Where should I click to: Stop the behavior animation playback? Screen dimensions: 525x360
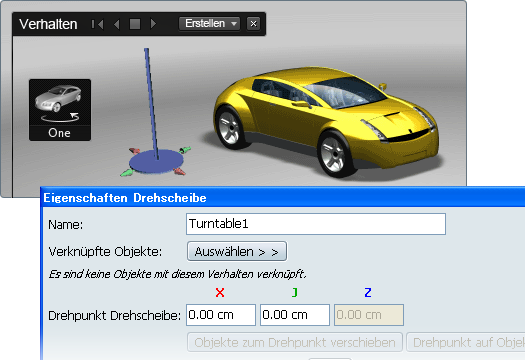135,24
